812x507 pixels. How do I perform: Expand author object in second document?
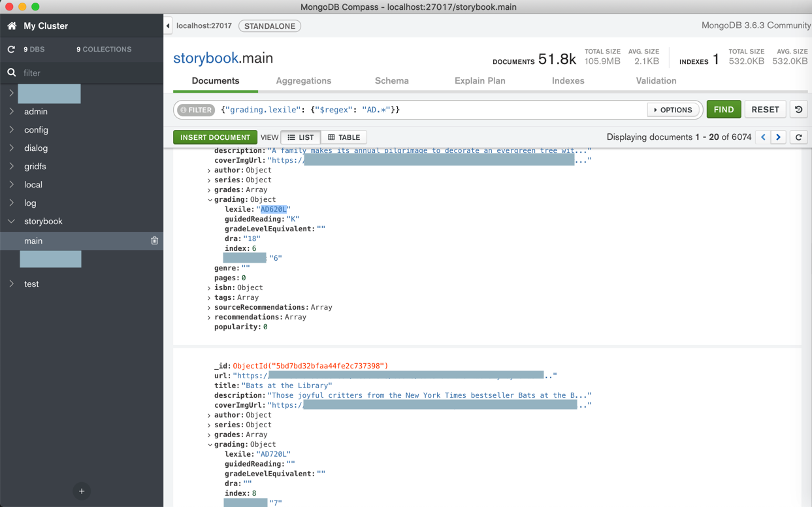point(210,416)
